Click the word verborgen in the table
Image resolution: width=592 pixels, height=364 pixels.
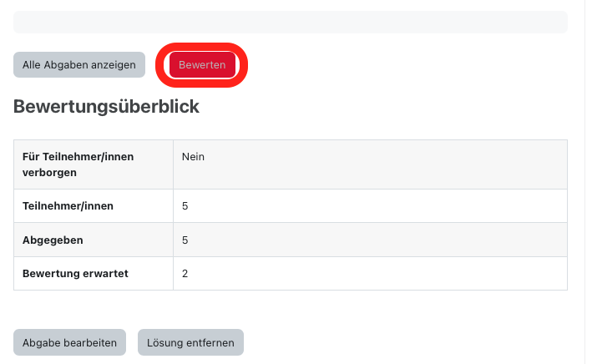click(x=50, y=173)
